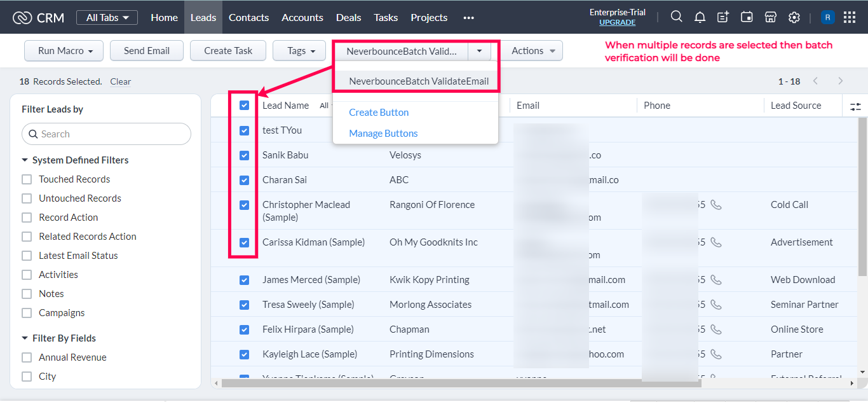Enable the Touched Records filter
Viewport: 868px width, 402px height.
pyautogui.click(x=27, y=179)
